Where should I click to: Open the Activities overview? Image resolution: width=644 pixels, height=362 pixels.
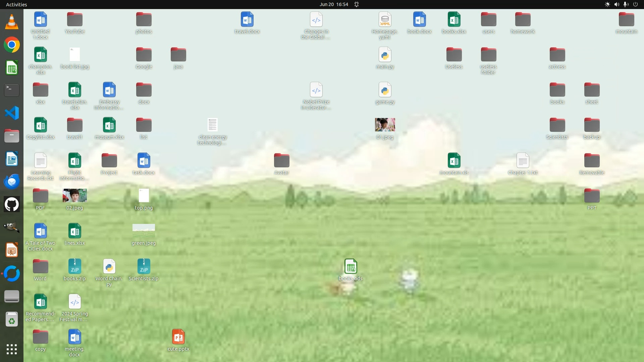16,4
